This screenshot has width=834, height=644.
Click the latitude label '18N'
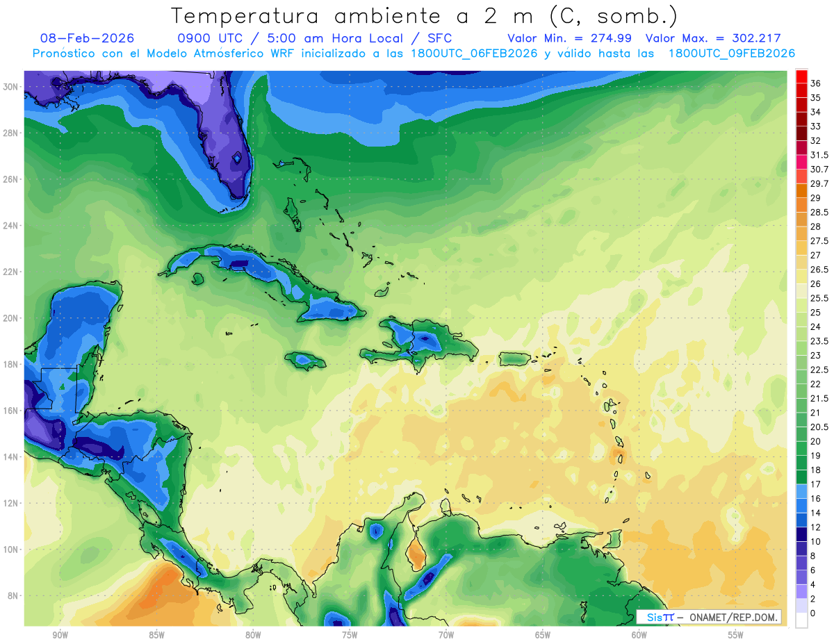11,364
